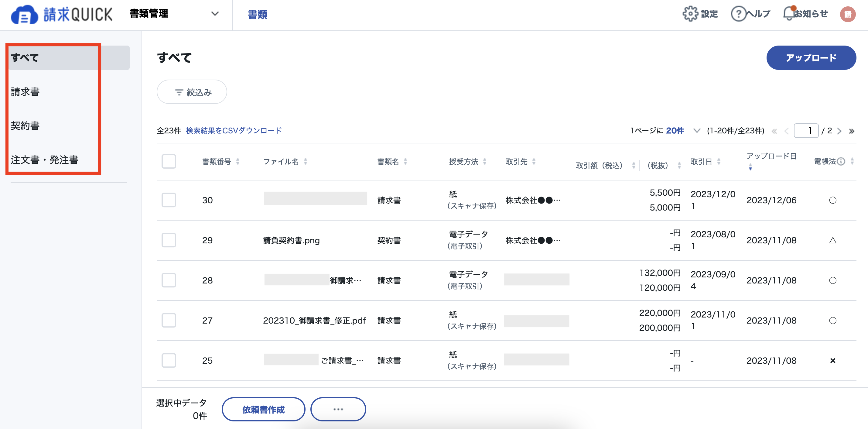Sort by 授受方法 column arrows
This screenshot has height=429, width=868.
point(484,161)
